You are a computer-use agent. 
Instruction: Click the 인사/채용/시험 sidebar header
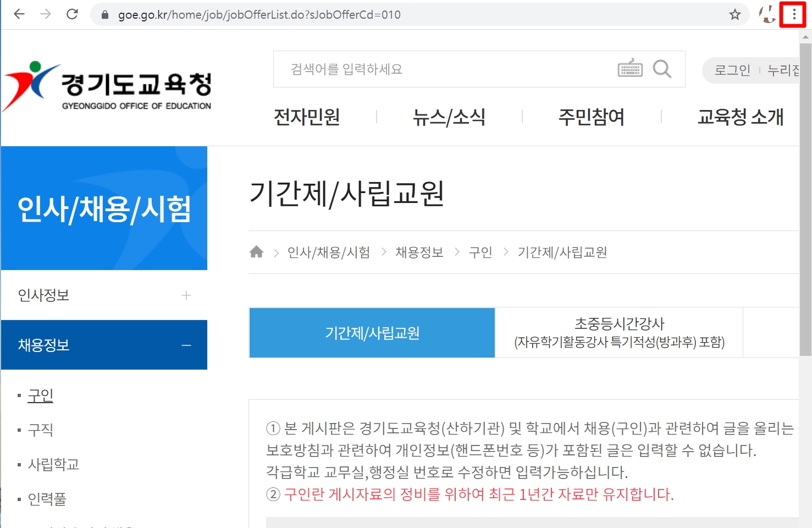coord(104,208)
